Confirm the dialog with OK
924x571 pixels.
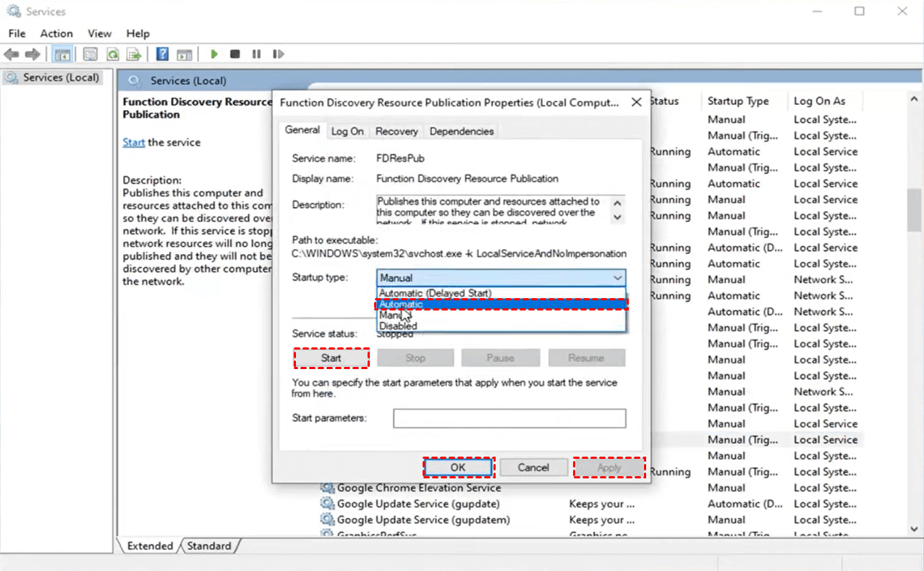coord(458,468)
